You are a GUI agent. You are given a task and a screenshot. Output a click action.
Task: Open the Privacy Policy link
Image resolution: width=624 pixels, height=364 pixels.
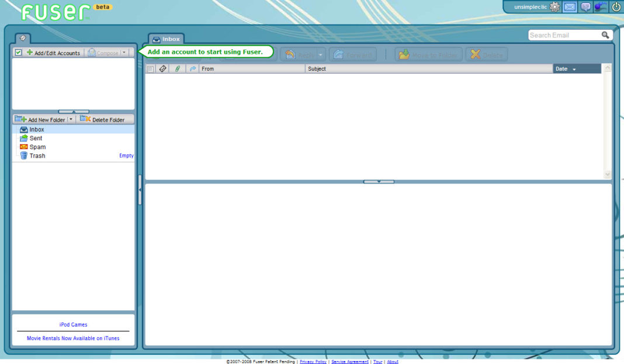pos(313,362)
